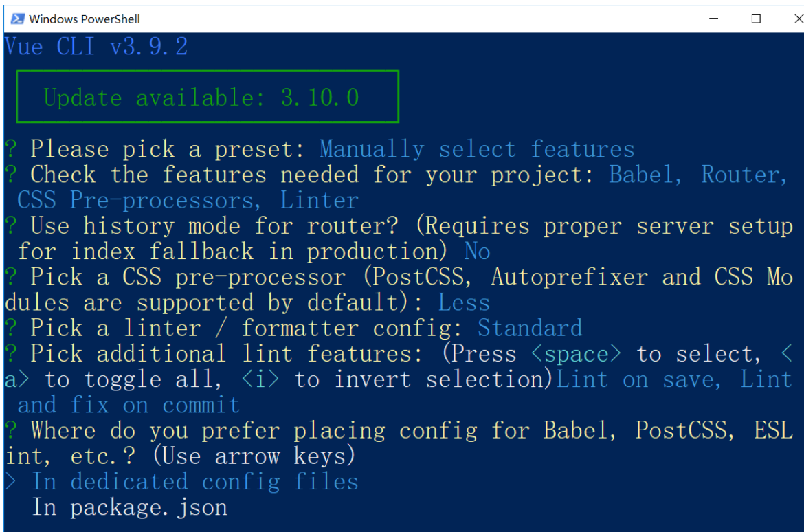Viewport: 804px width, 532px height.
Task: Maximize the Windows PowerShell window
Action: (x=756, y=19)
